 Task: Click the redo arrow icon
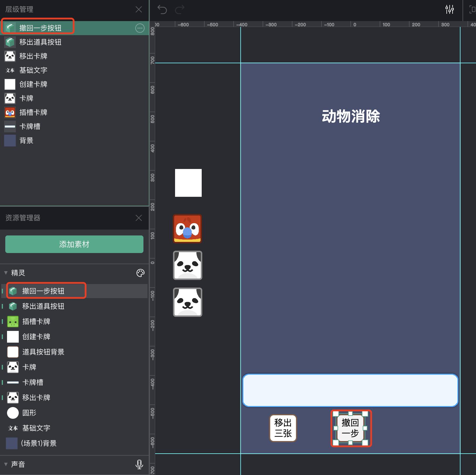coord(180,10)
